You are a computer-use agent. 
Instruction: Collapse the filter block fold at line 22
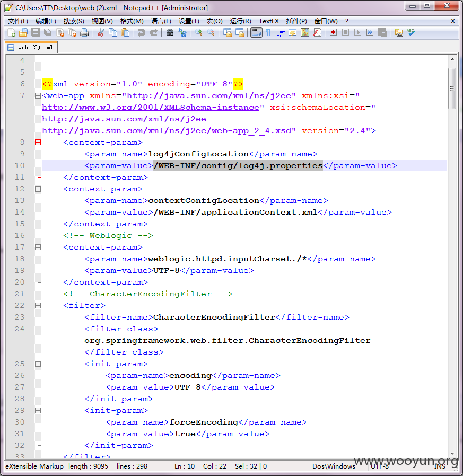coord(38,306)
